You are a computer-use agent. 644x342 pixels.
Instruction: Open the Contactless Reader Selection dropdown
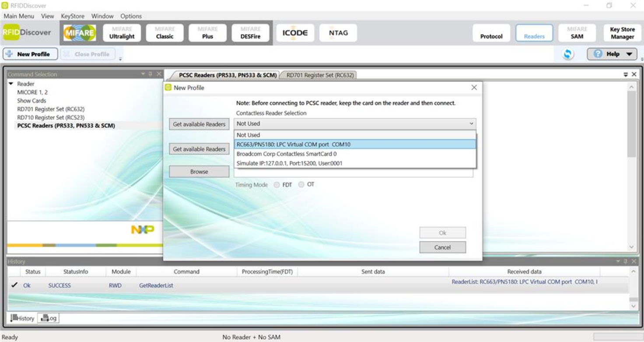click(x=471, y=123)
